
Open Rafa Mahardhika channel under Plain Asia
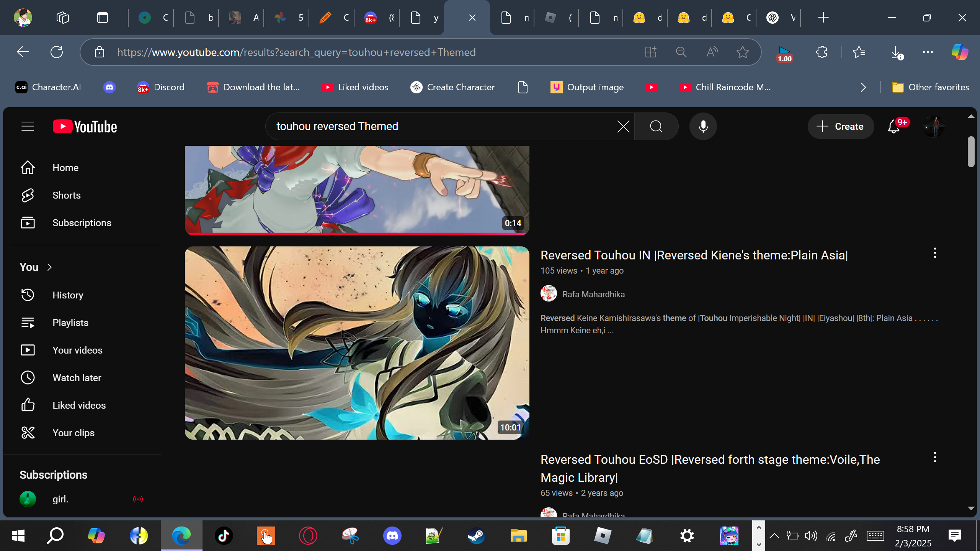click(x=593, y=294)
